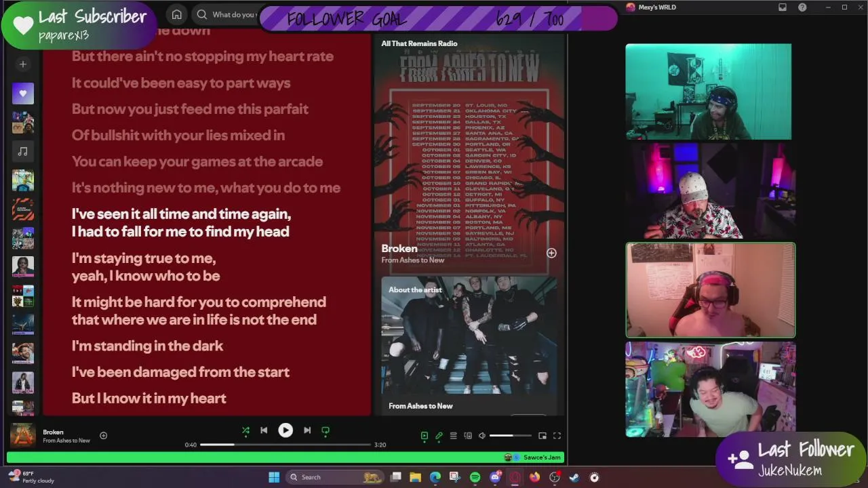Click the Spotify search field

click(226, 14)
